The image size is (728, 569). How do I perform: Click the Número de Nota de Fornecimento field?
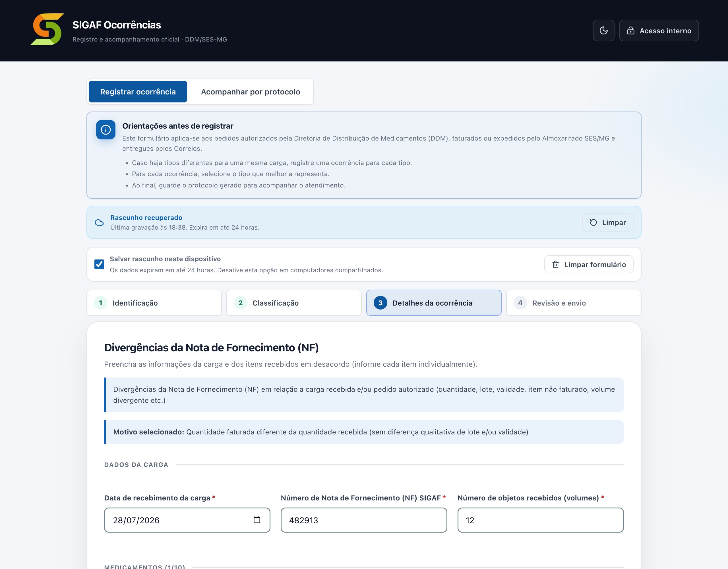(x=364, y=520)
